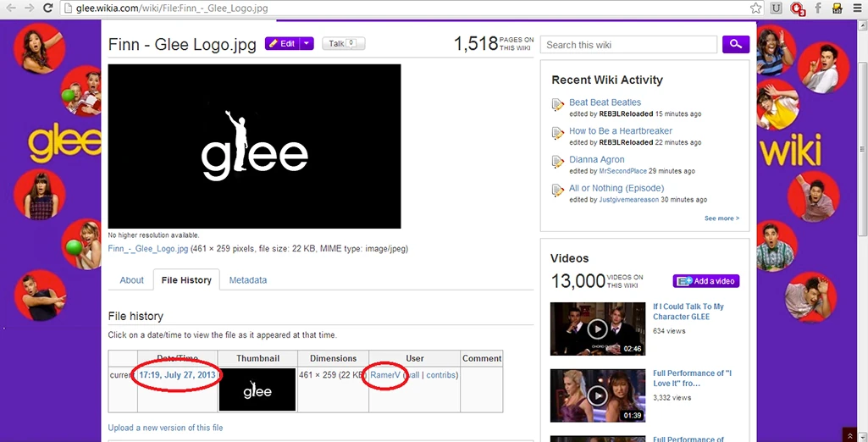Open the Finn_-_Glee_Logo.jpg file link

tap(148, 249)
